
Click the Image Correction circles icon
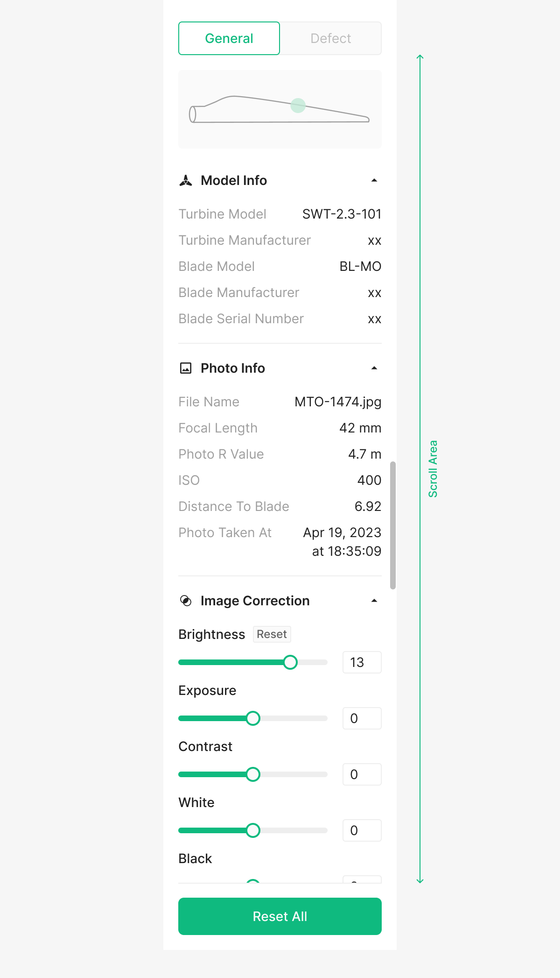pyautogui.click(x=186, y=601)
